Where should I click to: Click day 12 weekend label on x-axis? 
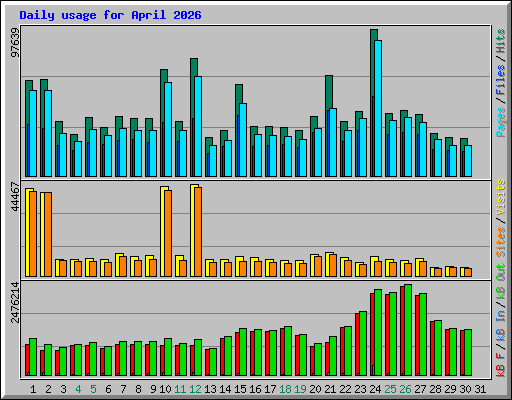coord(195,389)
